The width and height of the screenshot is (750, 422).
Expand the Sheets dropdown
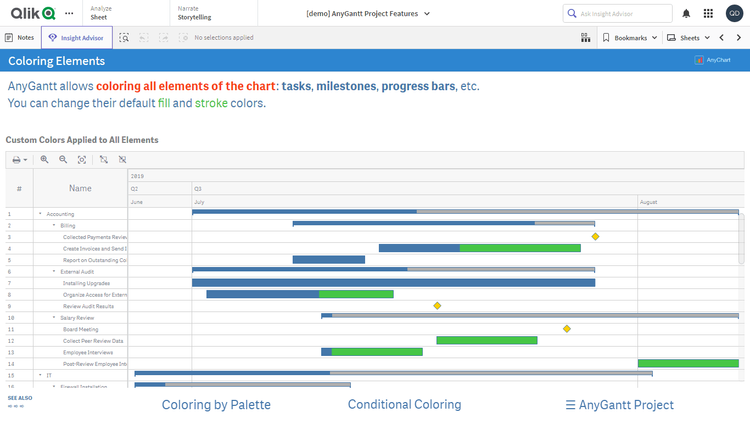[689, 37]
